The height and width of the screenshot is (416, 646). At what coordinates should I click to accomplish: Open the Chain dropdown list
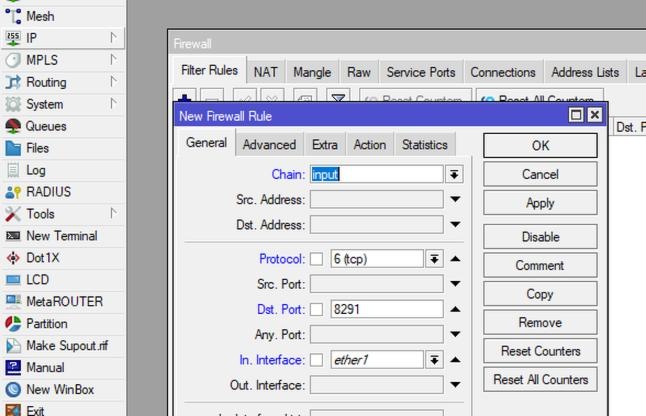pyautogui.click(x=454, y=174)
